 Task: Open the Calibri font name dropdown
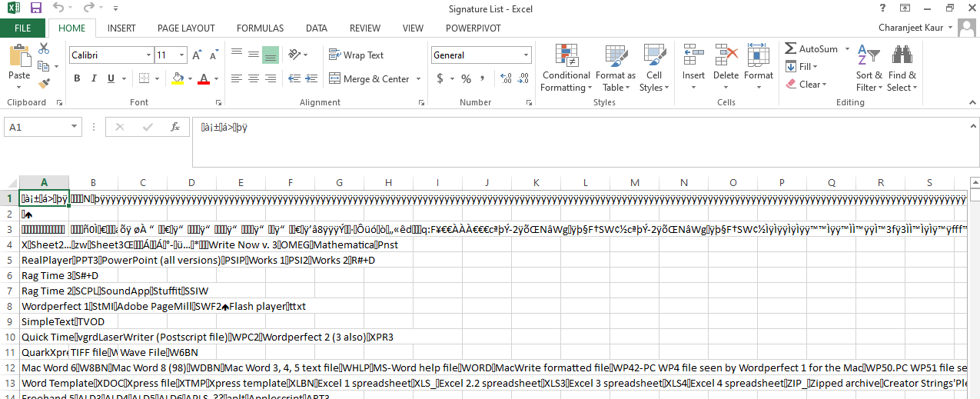point(148,55)
